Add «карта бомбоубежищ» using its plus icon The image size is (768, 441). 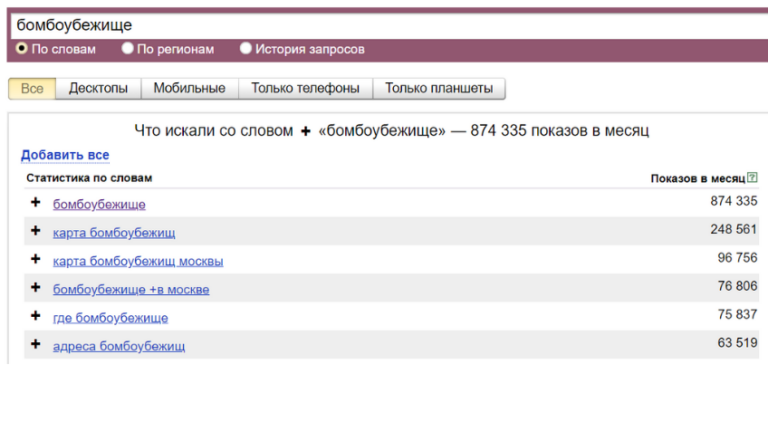click(36, 232)
